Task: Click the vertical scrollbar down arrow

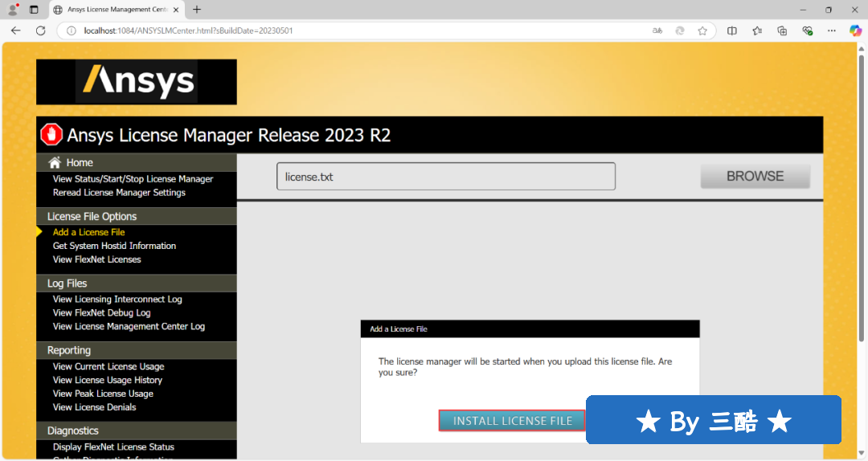Action: tap(861, 455)
